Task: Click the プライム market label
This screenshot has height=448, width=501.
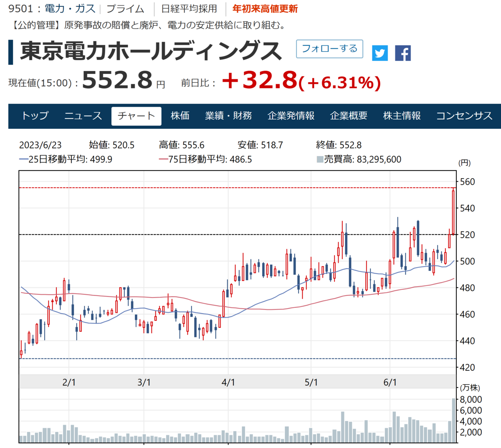Action: coord(125,9)
